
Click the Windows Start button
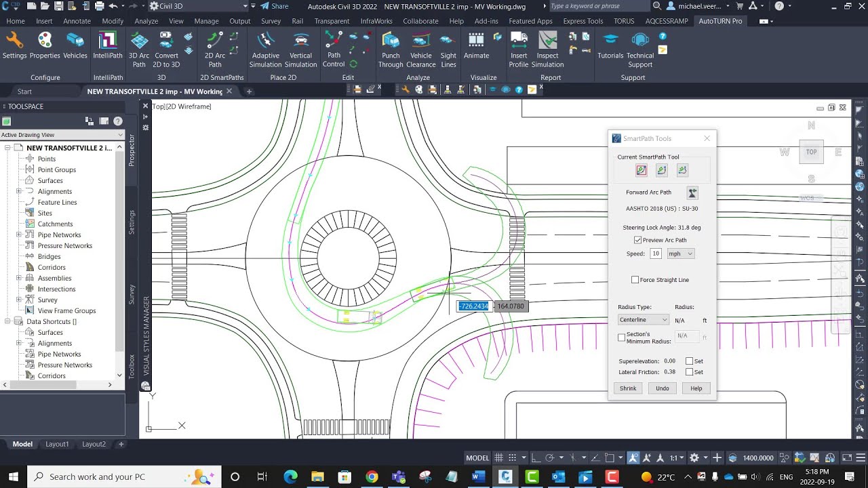tap(12, 476)
